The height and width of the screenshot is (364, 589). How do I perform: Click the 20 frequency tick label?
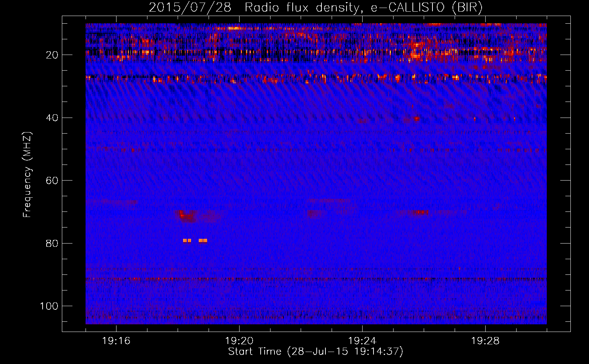tap(52, 55)
